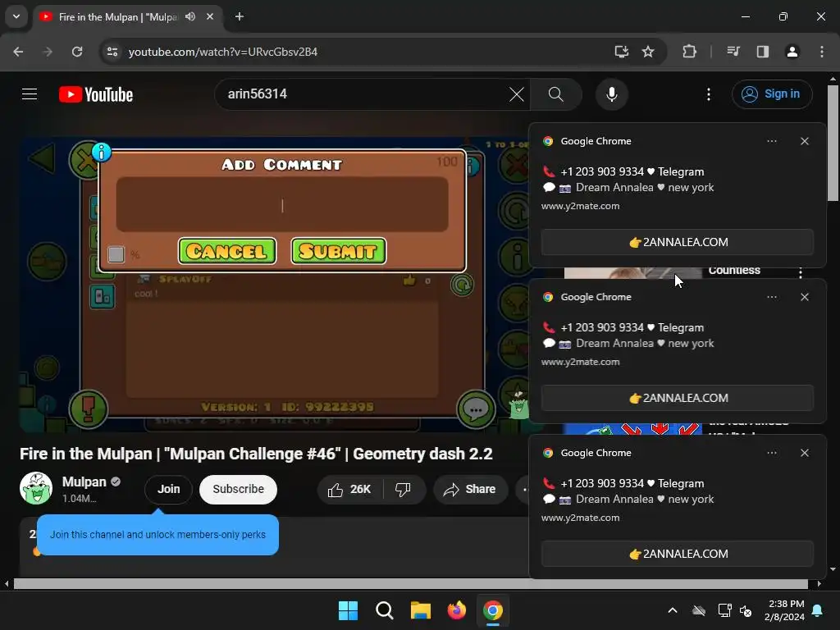Open File Explorer from the taskbar
840x630 pixels.
(x=421, y=610)
